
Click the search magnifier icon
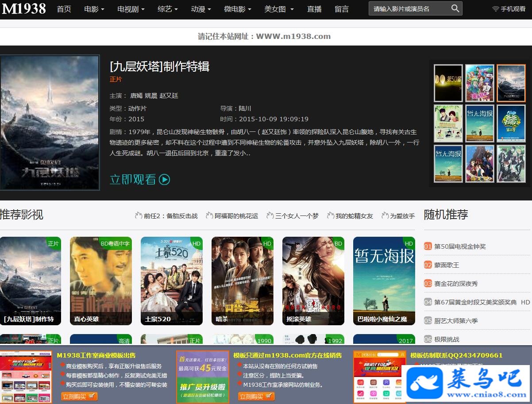455,8
